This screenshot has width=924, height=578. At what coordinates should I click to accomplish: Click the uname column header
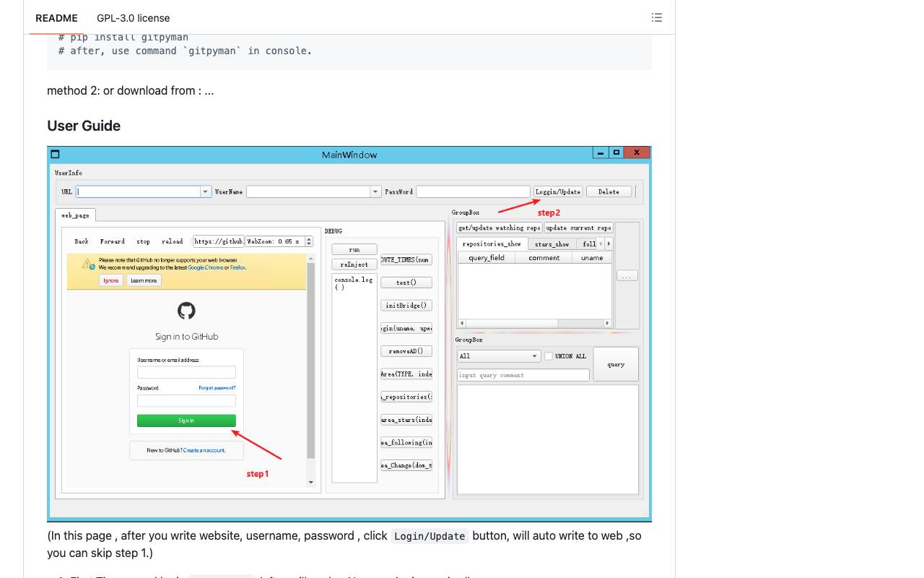592,257
